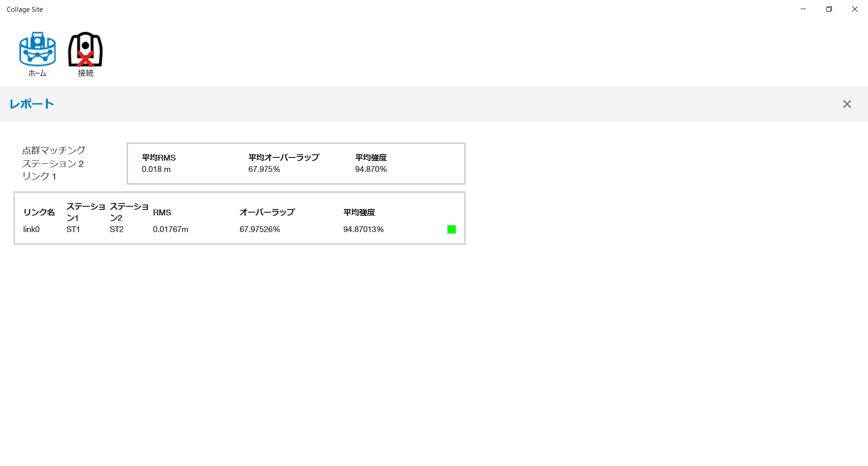Close the レポート report panel
Screen dimensions: 868x466
pos(847,104)
